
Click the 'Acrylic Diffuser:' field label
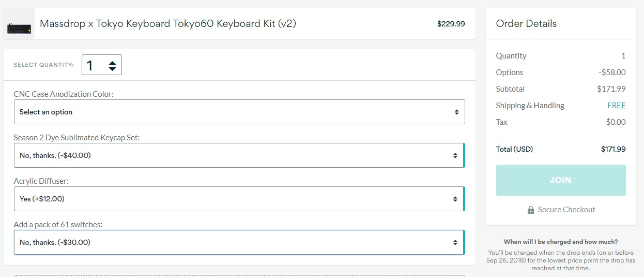coord(41,181)
